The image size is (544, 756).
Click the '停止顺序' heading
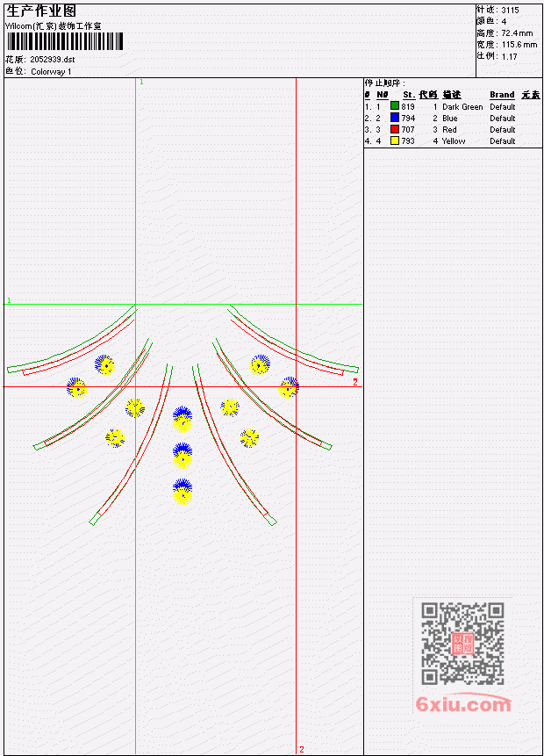(383, 83)
